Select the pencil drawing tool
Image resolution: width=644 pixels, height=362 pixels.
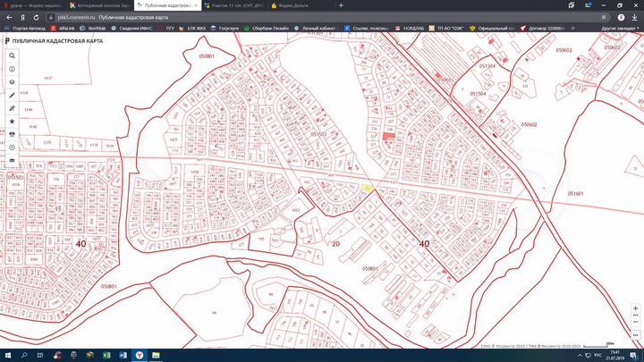(12, 95)
